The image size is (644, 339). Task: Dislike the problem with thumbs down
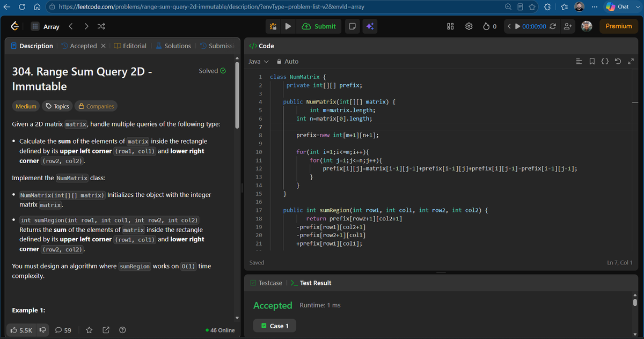(42, 330)
